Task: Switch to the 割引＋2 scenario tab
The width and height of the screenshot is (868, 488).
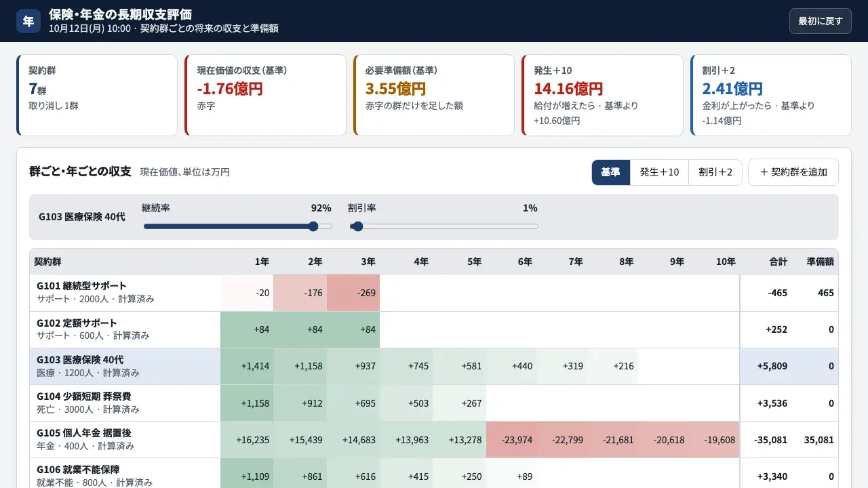Action: coord(715,172)
